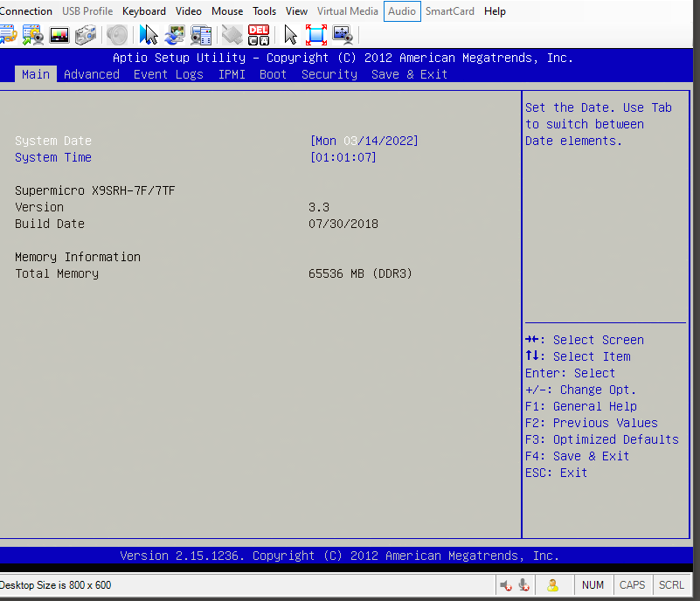Switch to the Save & Exit tab
The image size is (700, 601).
coord(409,74)
